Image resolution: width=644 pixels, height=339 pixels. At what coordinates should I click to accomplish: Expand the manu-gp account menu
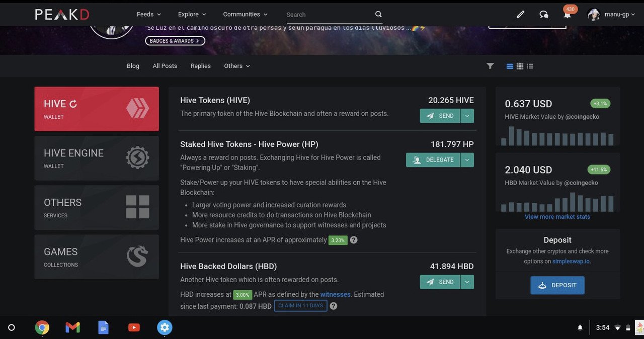click(620, 14)
